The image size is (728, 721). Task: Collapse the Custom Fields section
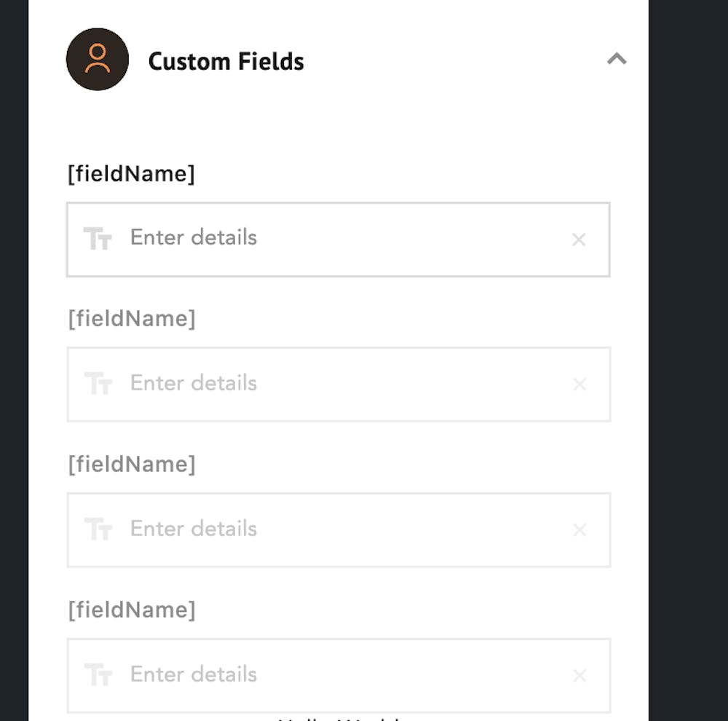617,59
